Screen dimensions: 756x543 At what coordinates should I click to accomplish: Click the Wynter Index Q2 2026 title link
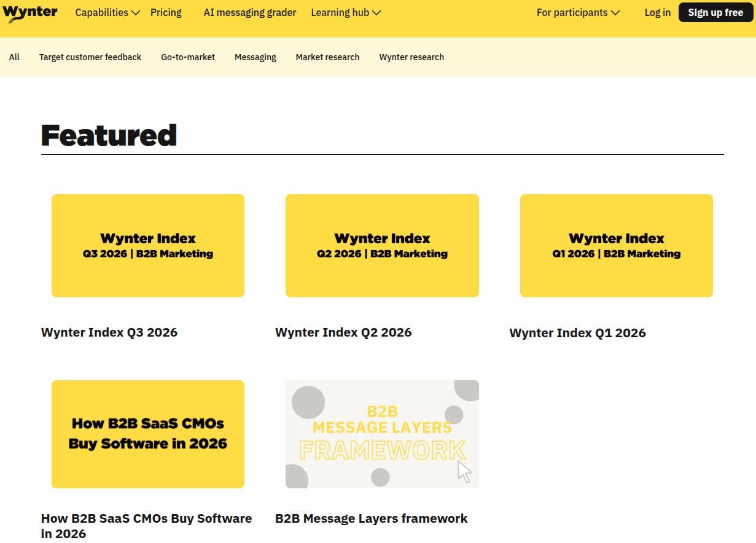click(343, 332)
